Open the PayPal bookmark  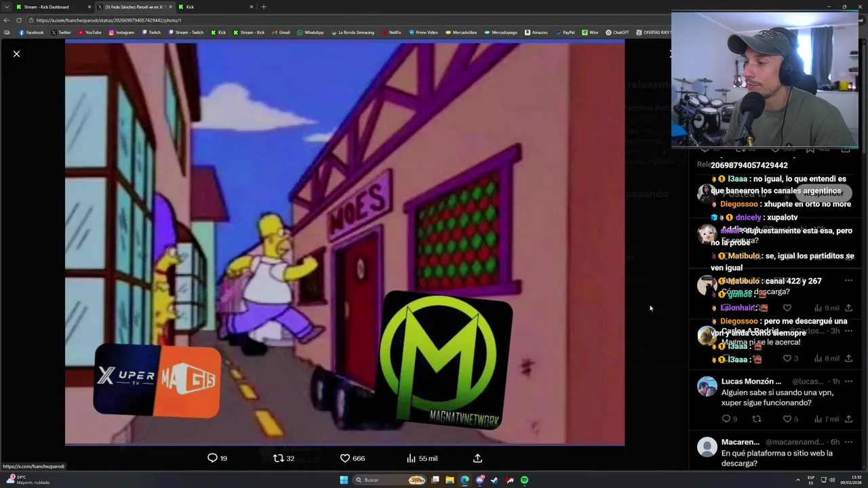[x=565, y=33]
